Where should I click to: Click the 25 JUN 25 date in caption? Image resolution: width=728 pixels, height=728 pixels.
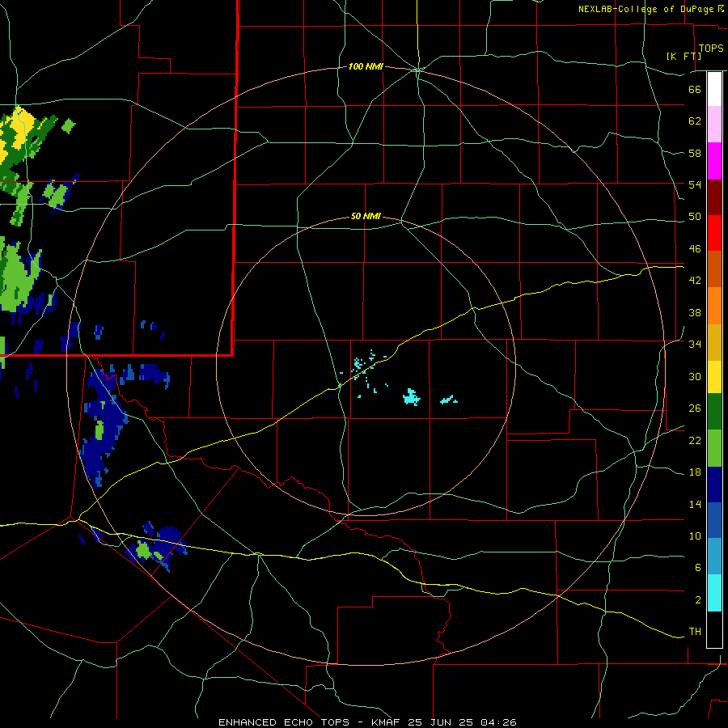click(x=441, y=722)
